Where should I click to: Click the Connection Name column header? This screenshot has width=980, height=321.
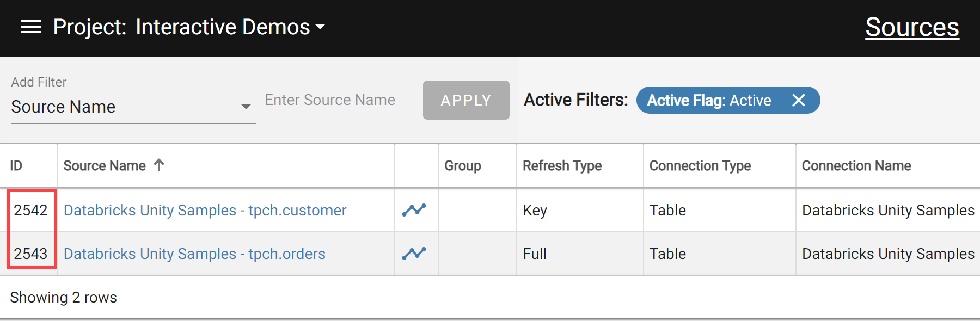tap(856, 165)
